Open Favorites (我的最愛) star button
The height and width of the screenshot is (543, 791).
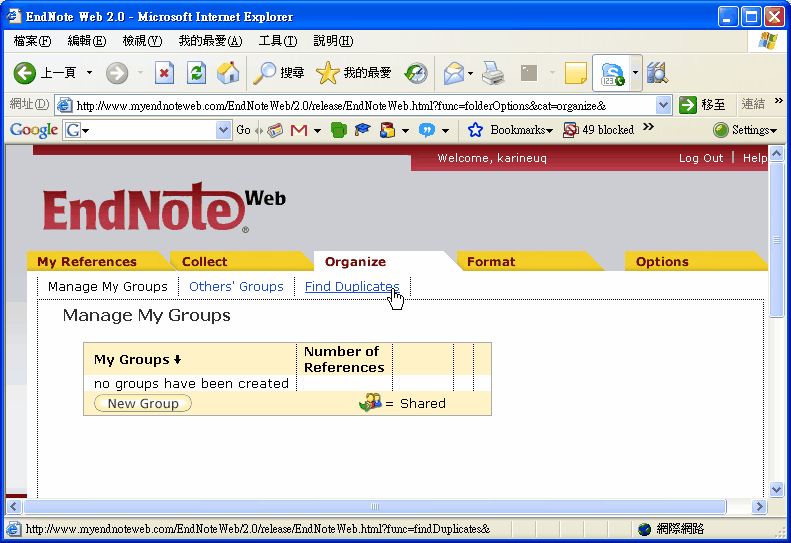(353, 73)
